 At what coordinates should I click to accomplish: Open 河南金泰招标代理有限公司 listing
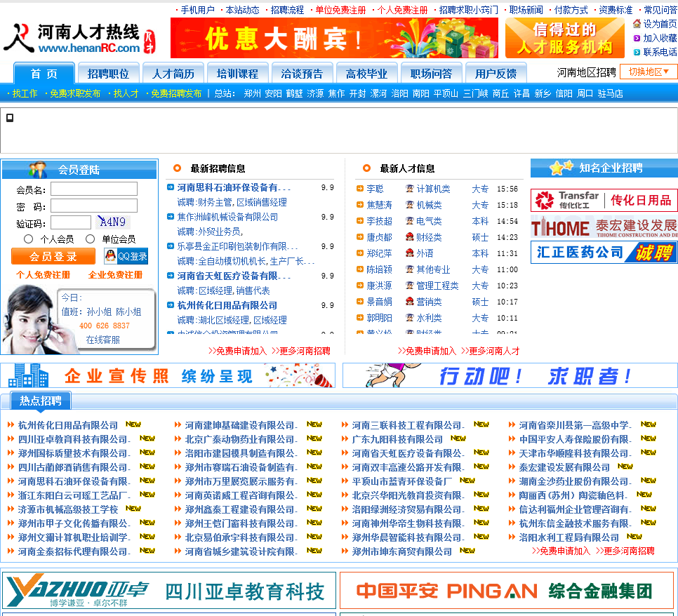pos(73,551)
